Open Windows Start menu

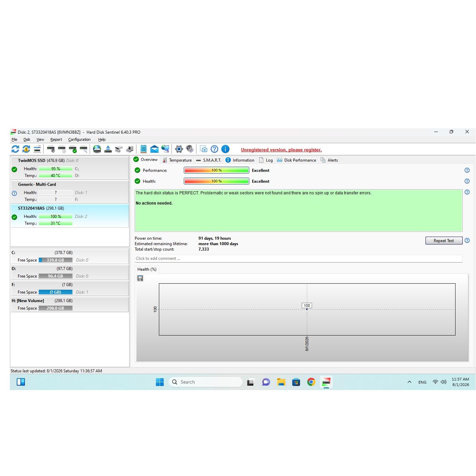pyautogui.click(x=160, y=382)
